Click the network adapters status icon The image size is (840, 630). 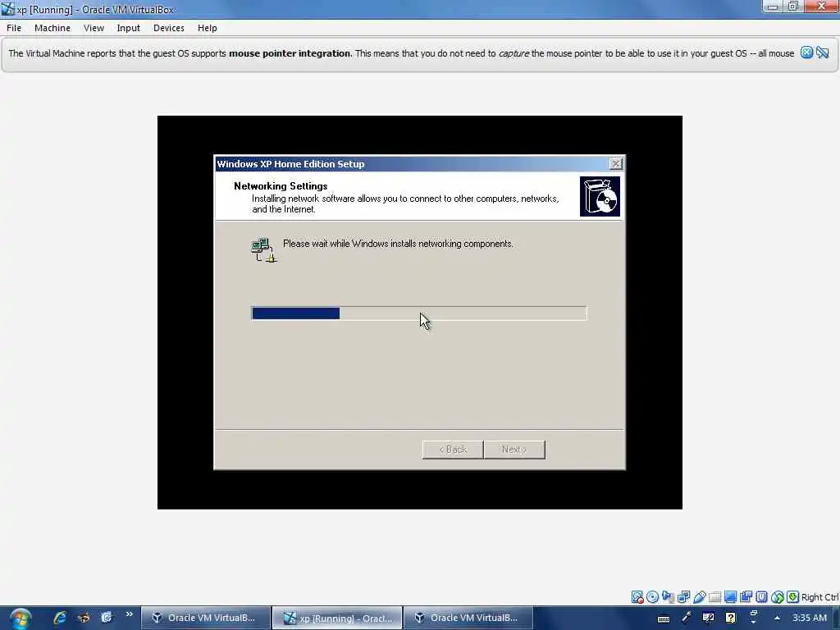coord(683,597)
